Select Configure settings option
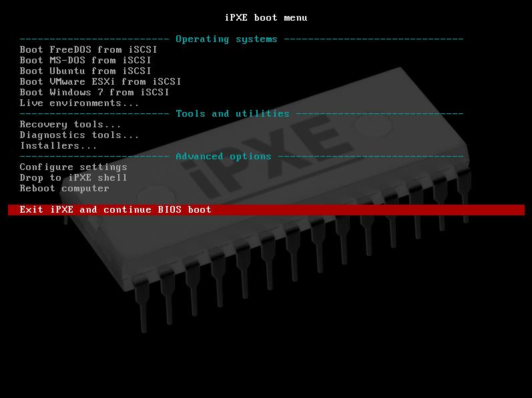The height and width of the screenshot is (398, 532). point(73,167)
